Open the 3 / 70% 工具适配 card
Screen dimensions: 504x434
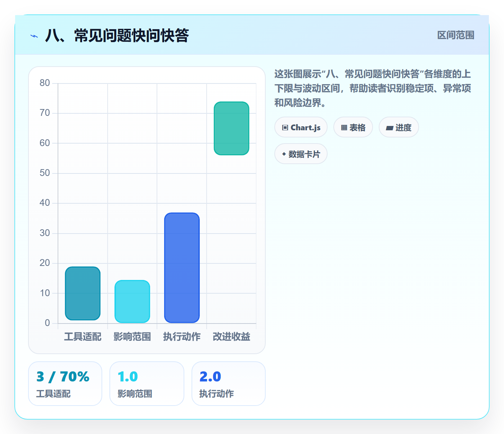point(65,384)
